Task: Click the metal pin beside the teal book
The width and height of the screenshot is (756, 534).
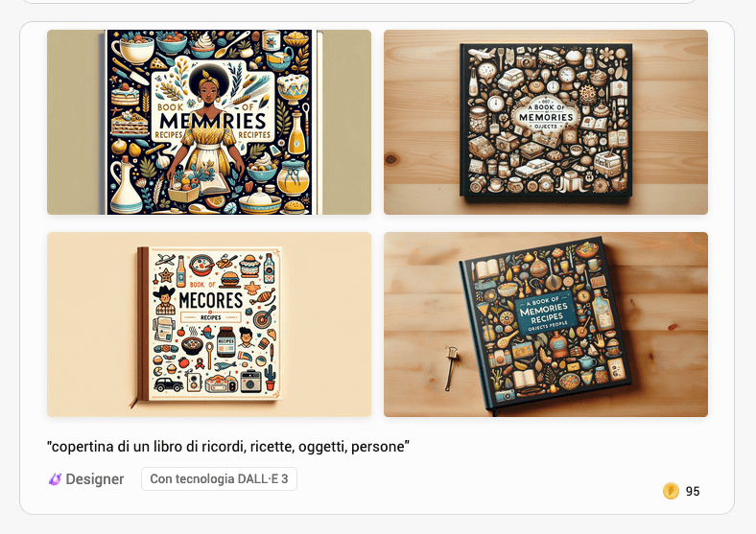Action: point(451,368)
